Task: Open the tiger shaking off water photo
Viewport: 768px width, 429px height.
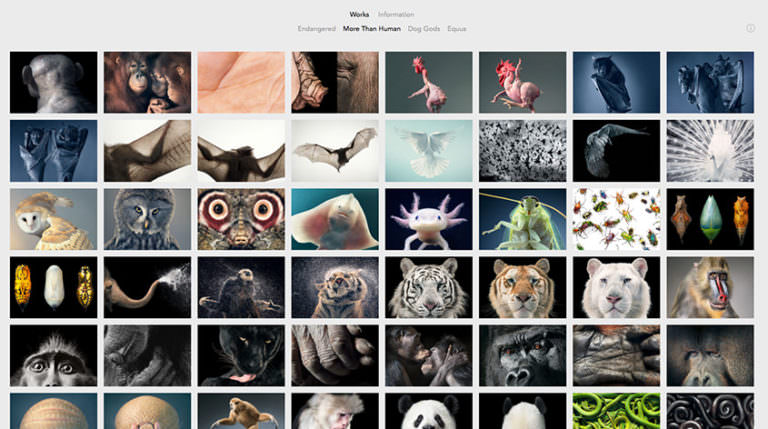Action: coord(335,287)
